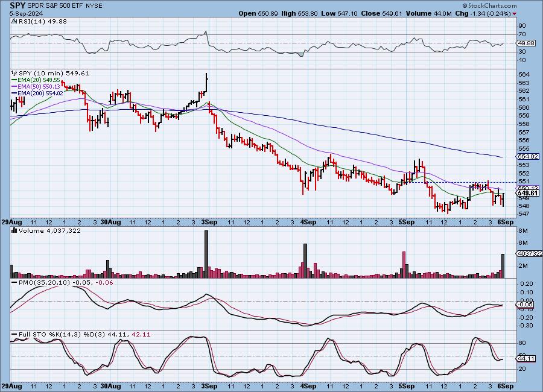The width and height of the screenshot is (543, 392).
Task: Click the line icon beside the RSI(14) label
Action: pyautogui.click(x=14, y=21)
